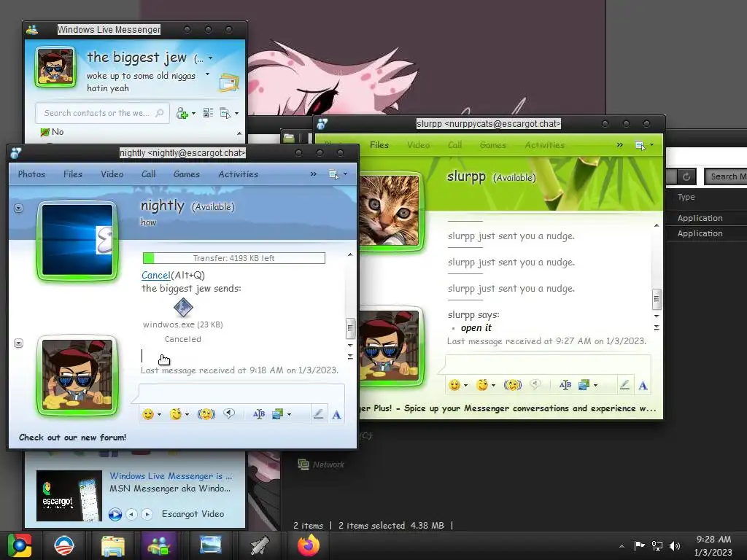This screenshot has width=747, height=560.
Task: Open email inbox icon in Messenger window
Action: tap(229, 82)
